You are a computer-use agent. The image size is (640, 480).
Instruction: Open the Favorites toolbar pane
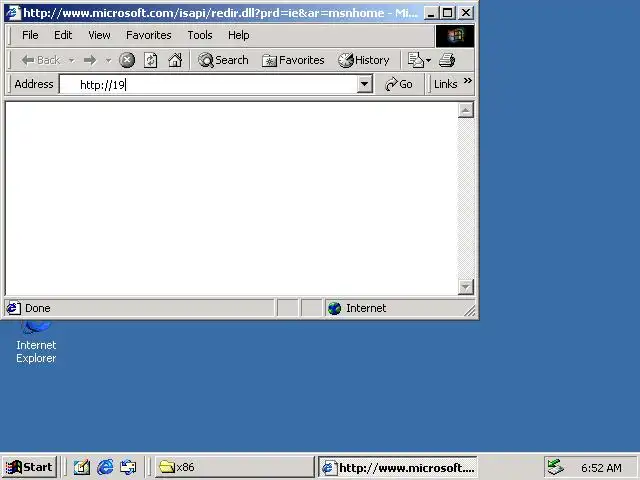pos(293,60)
